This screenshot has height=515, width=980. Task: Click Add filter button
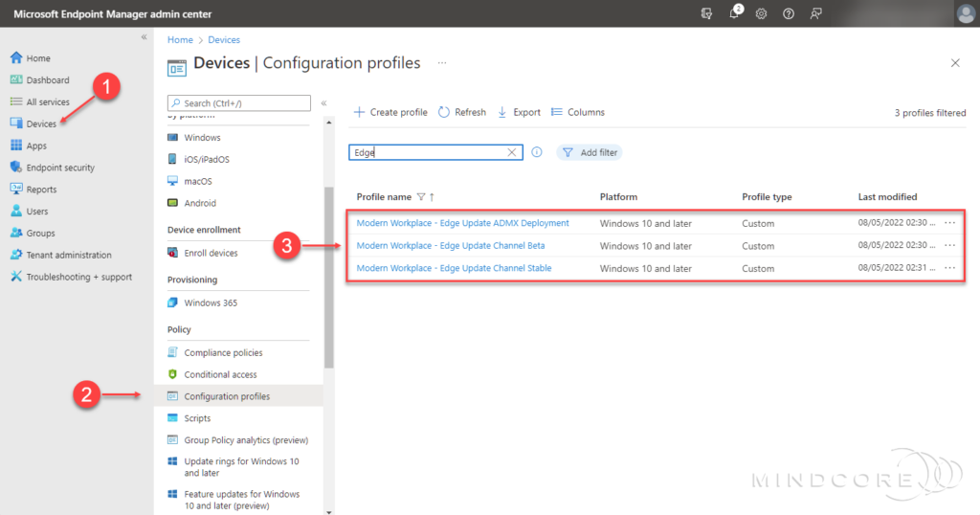coord(590,152)
